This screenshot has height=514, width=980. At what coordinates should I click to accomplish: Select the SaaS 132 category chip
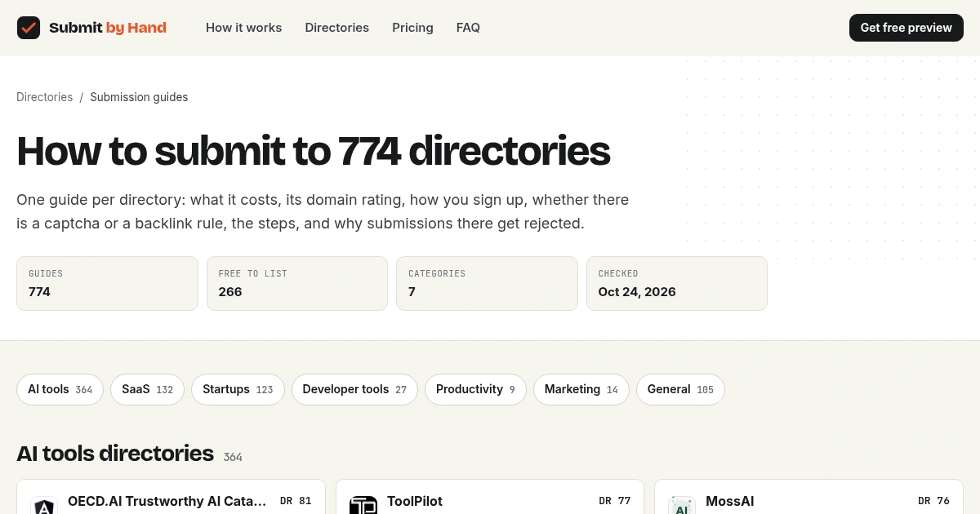(x=147, y=389)
